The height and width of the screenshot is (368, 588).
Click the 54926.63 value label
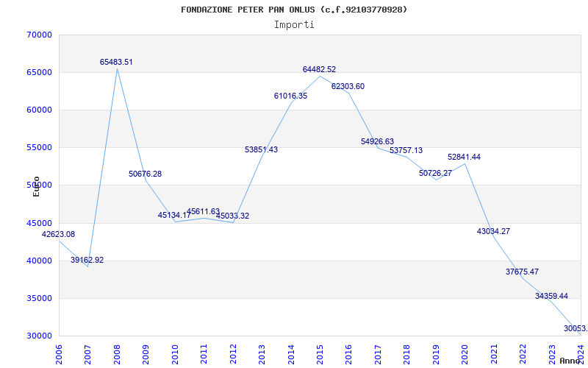click(x=377, y=142)
